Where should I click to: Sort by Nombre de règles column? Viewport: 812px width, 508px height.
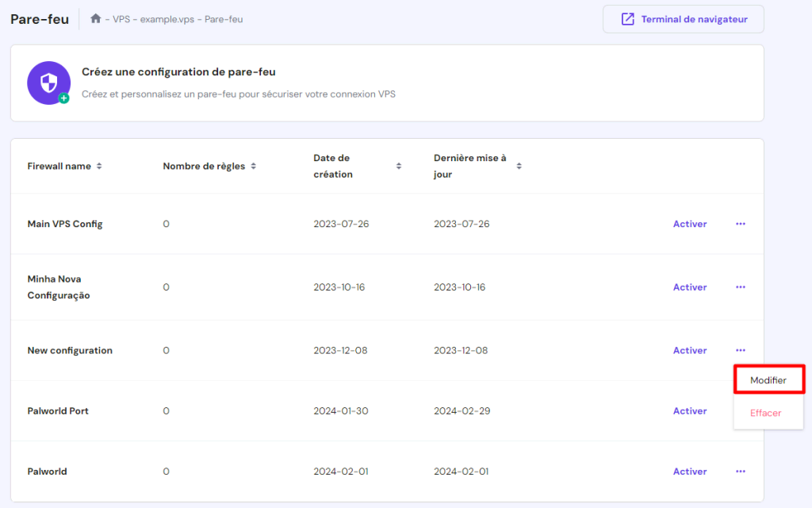253,167
